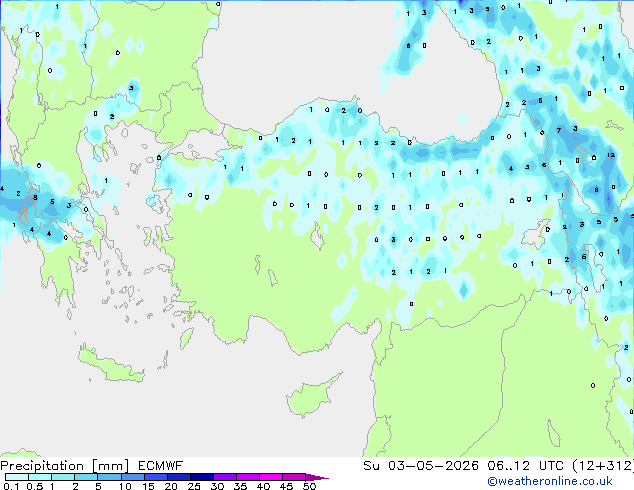This screenshot has width=634, height=490.
Task: Pick the 10–15 mm blue legend swatch
Action: click(x=133, y=477)
